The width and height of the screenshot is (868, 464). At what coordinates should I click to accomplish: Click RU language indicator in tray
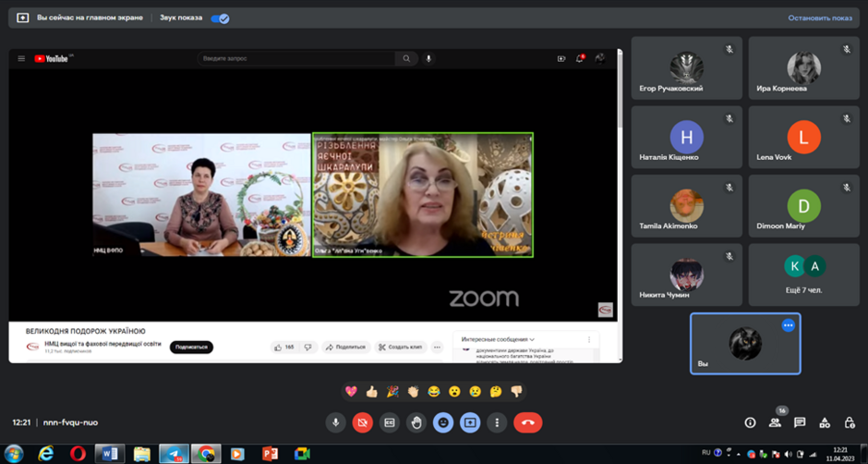(x=705, y=452)
